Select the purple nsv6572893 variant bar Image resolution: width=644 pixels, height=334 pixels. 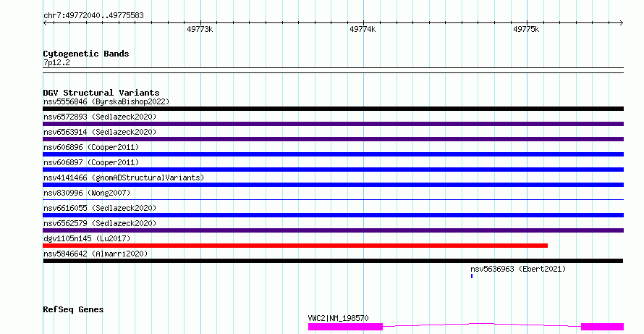(333, 124)
